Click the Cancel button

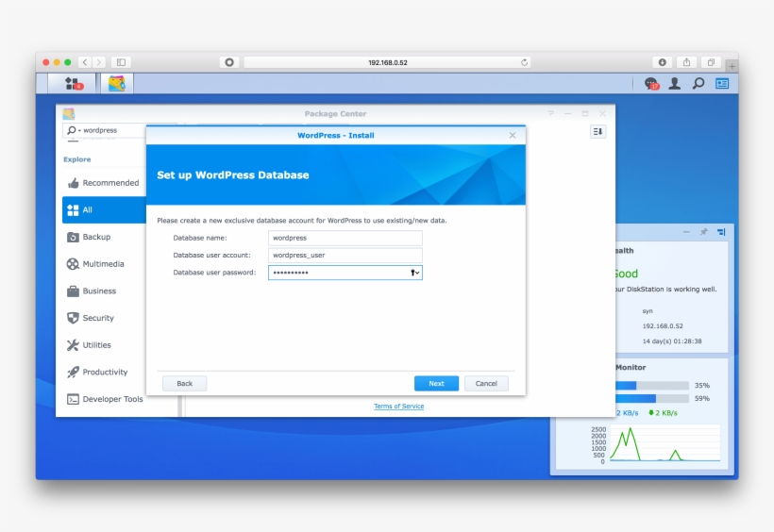pos(486,384)
